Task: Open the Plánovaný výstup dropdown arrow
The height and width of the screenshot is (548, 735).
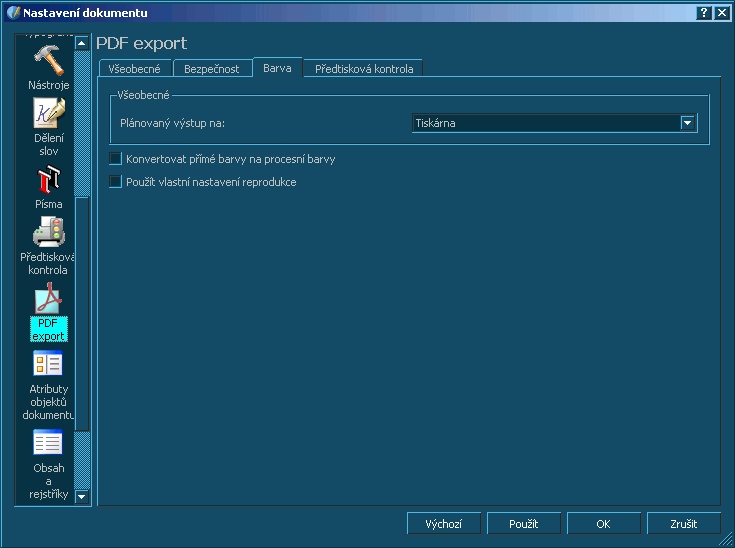Action: [687, 123]
